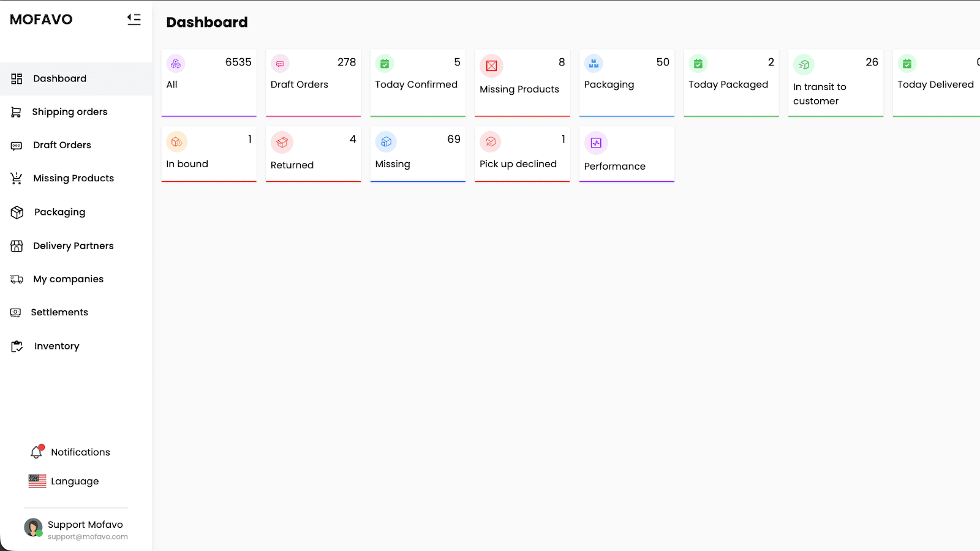
Task: Click the Dashboard grid icon in sidebar
Action: [17, 78]
